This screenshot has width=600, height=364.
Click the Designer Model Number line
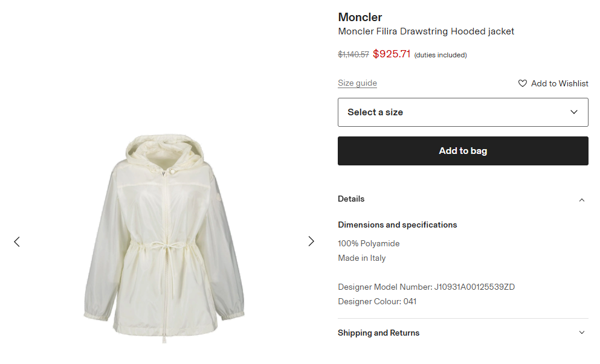[x=426, y=287]
